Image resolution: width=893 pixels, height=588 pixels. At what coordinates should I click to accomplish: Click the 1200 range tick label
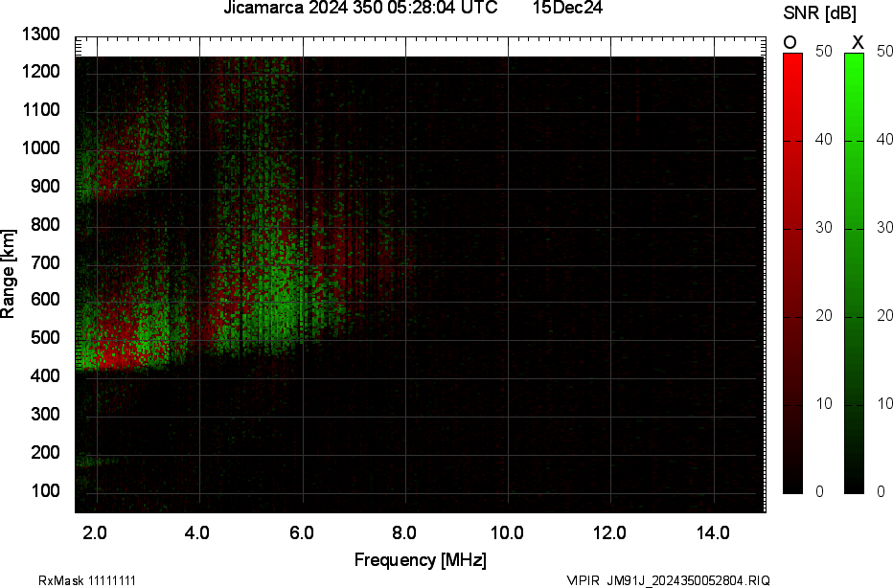41,72
